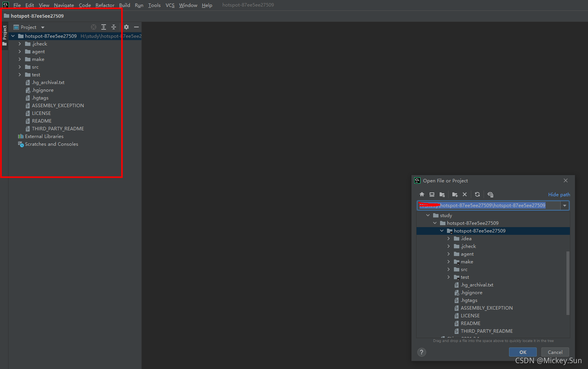Open the Edit menu

[x=30, y=5]
